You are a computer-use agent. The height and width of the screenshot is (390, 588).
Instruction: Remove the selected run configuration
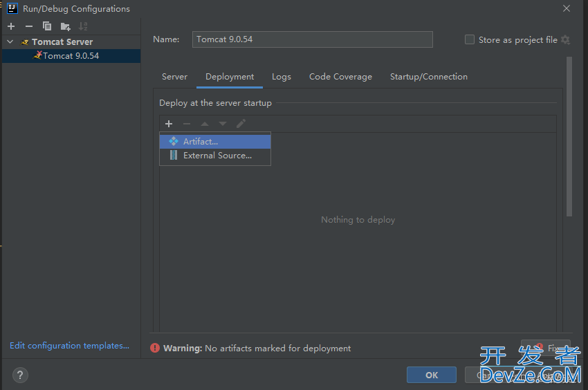pos(29,26)
